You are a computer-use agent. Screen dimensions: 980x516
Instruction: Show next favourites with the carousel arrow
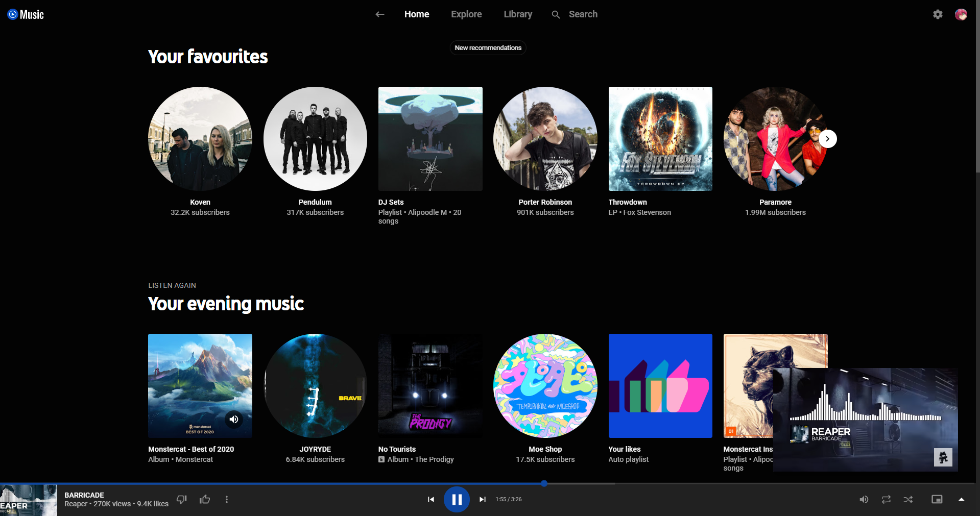pyautogui.click(x=827, y=139)
